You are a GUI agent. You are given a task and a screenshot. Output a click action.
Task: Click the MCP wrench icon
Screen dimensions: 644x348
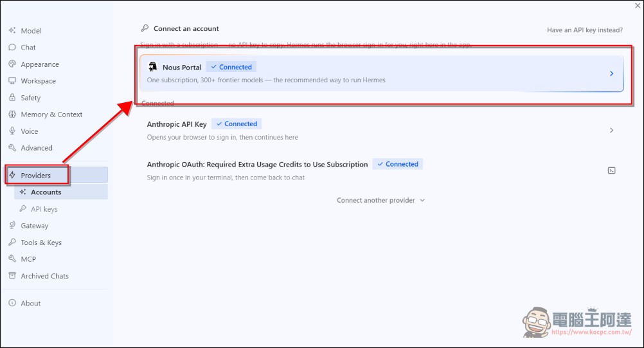click(x=12, y=259)
